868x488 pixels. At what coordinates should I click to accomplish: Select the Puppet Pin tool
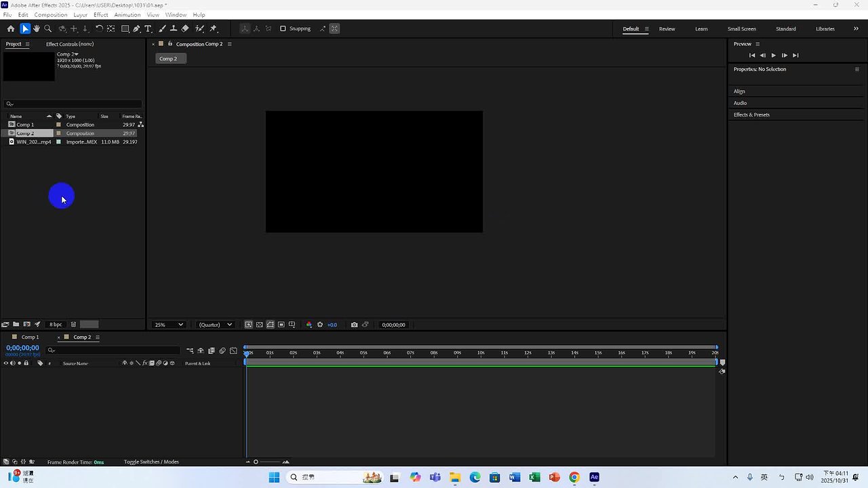pyautogui.click(x=213, y=28)
